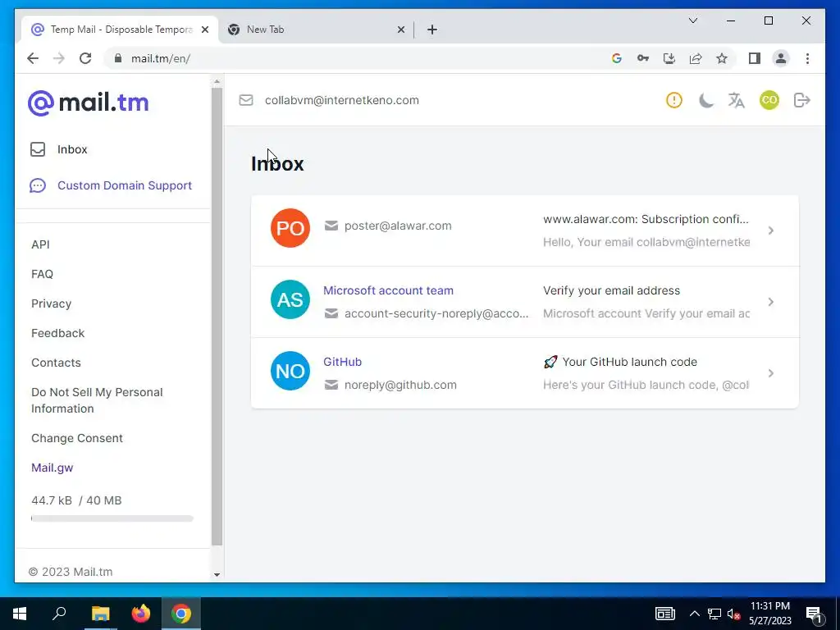Click the yellow warning alert icon
The height and width of the screenshot is (630, 840).
coord(674,100)
